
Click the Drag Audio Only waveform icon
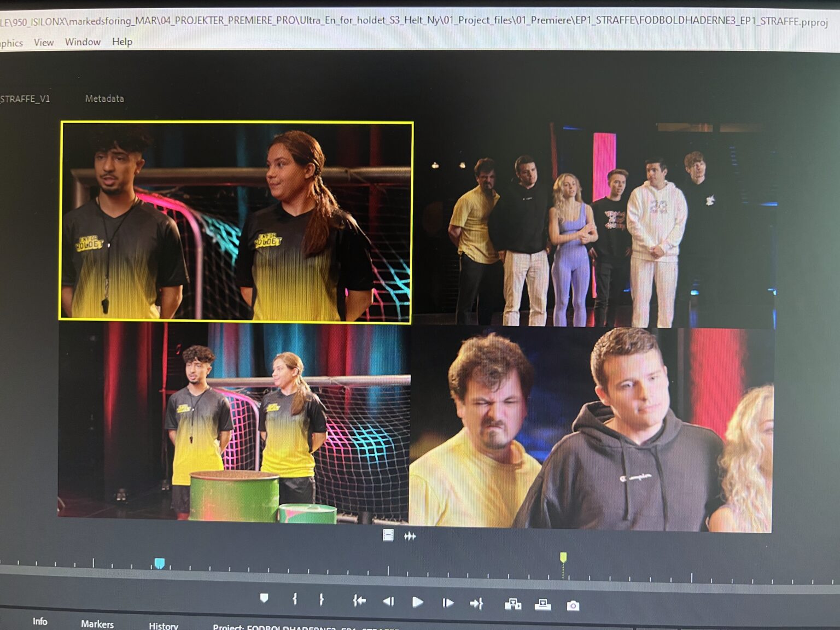(x=410, y=536)
